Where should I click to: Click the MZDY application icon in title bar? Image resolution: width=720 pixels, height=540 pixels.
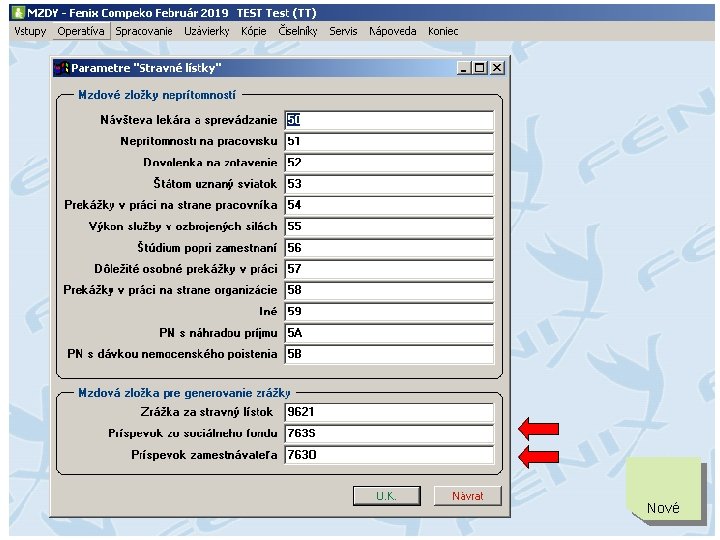tap(18, 12)
